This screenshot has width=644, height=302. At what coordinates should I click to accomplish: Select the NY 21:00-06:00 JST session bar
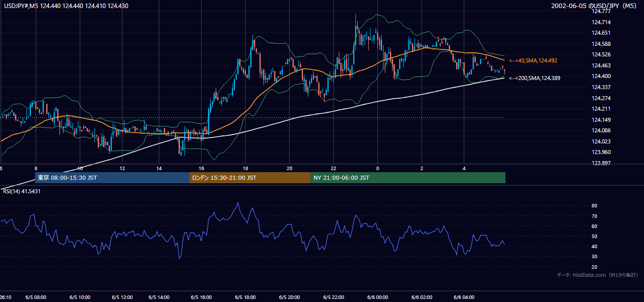pos(408,178)
